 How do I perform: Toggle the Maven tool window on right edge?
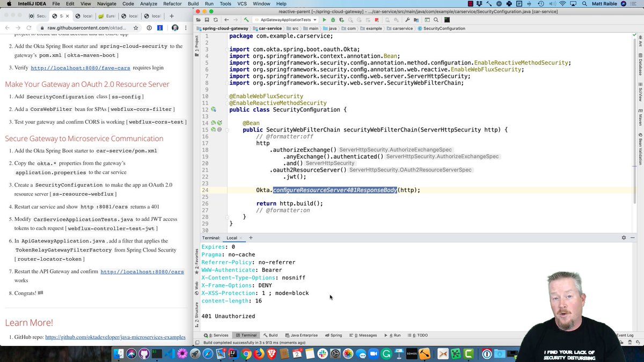click(x=640, y=116)
